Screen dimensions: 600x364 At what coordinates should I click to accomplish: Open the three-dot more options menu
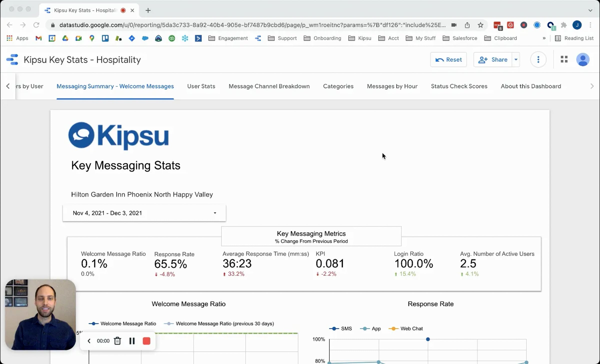coord(538,60)
